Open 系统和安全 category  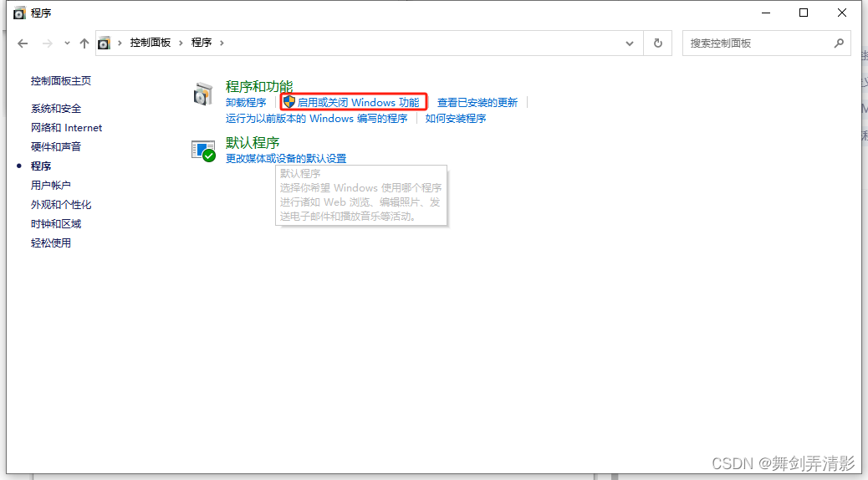(x=56, y=109)
